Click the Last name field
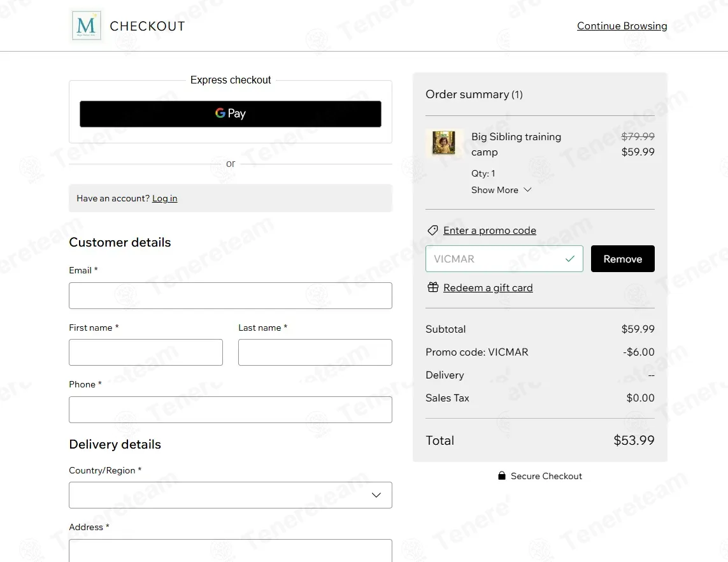This screenshot has width=728, height=562. [x=315, y=352]
